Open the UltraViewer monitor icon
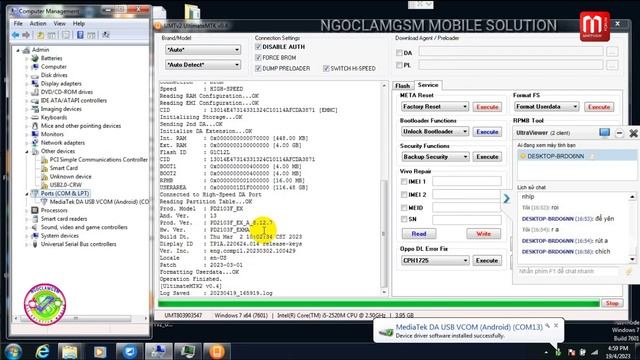This screenshot has width=640, height=360. pos(604,132)
